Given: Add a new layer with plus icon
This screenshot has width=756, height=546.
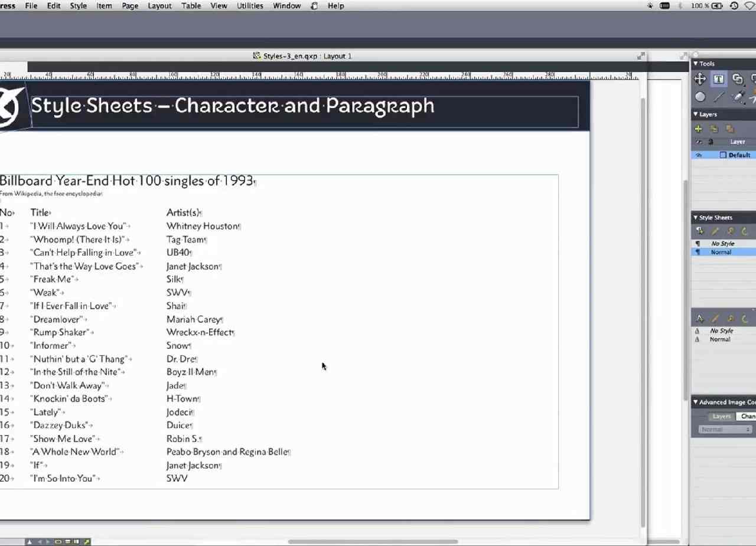Looking at the screenshot, I should (699, 129).
